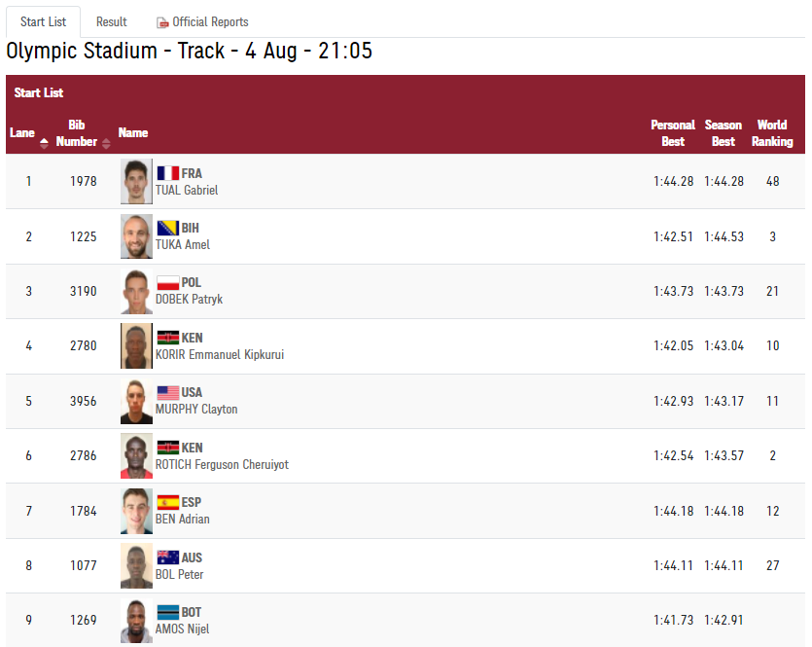Click BOL Peter's athlete photo
812x647 pixels.
point(137,565)
